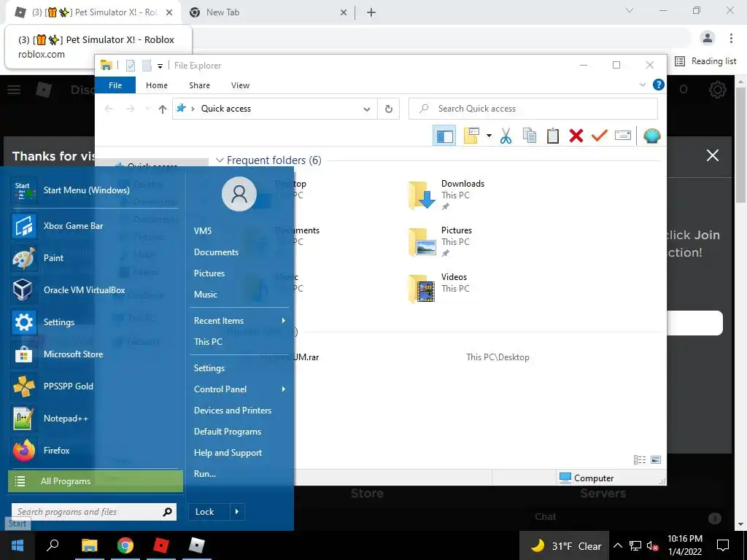Open the File Explorer help icon
Image resolution: width=747 pixels, height=560 pixels.
pyautogui.click(x=659, y=85)
